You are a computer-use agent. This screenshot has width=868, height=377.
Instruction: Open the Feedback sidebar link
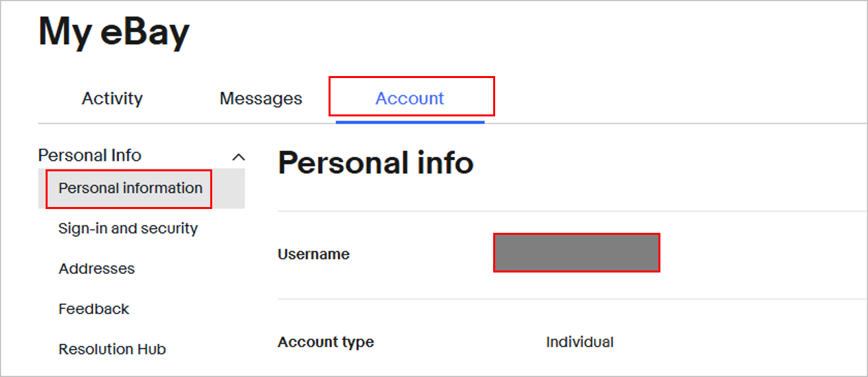[94, 309]
